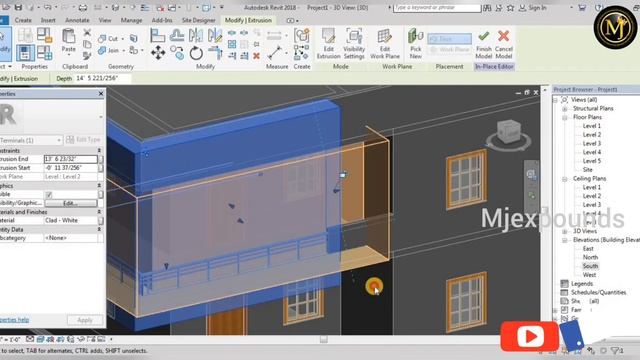
Task: Select Site under Floor Plans
Action: [x=587, y=170]
